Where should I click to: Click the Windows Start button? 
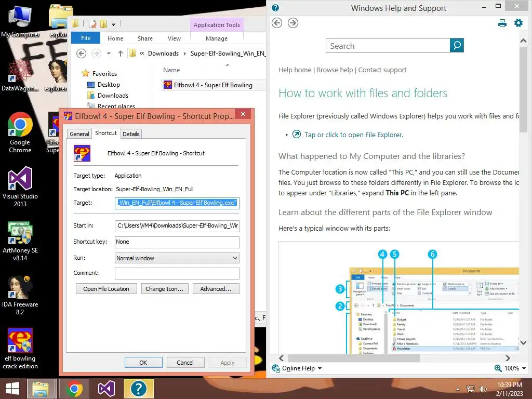click(x=12, y=389)
